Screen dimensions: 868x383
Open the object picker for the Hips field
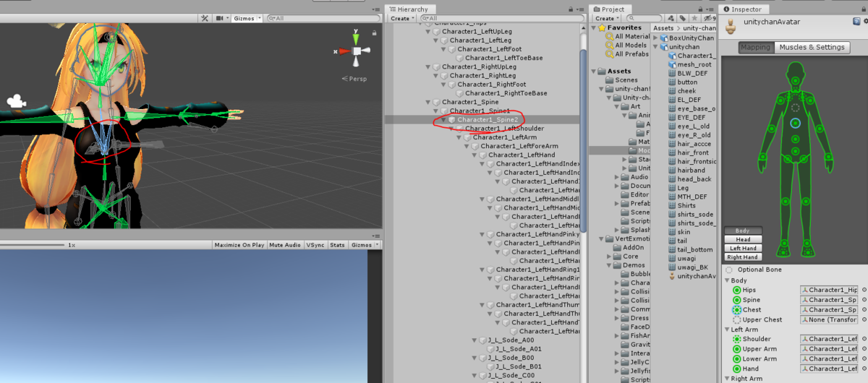tap(864, 290)
